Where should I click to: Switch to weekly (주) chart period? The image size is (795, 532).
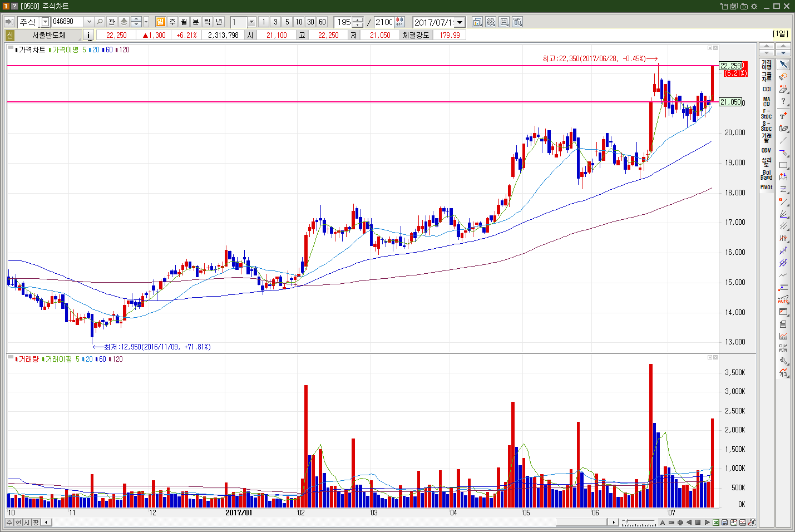pyautogui.click(x=172, y=22)
